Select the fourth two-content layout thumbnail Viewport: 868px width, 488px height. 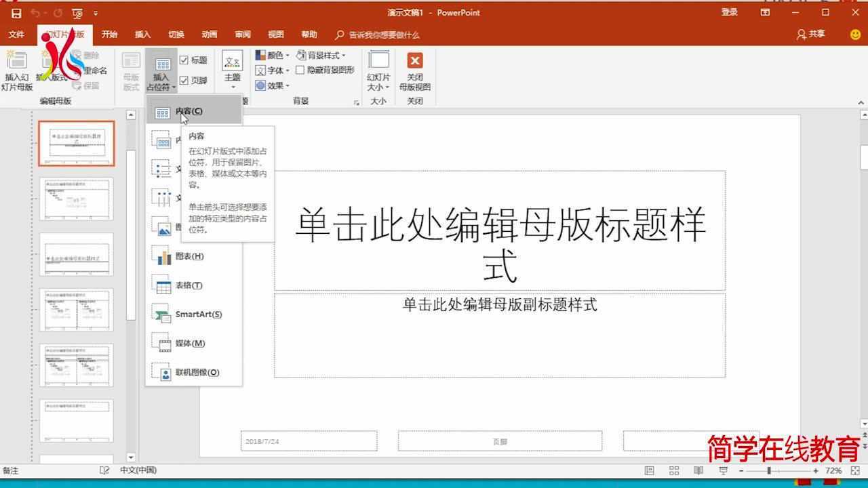pyautogui.click(x=77, y=310)
